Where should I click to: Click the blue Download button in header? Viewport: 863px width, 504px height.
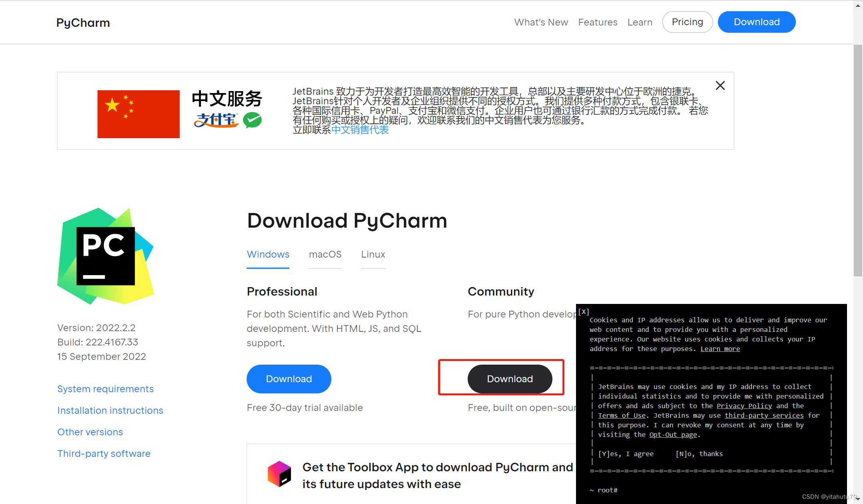tap(756, 22)
